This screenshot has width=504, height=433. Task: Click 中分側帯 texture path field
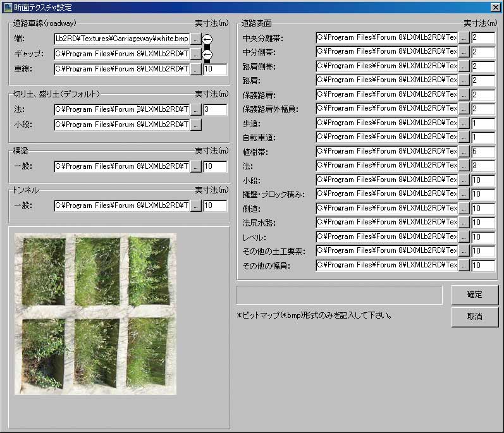pos(386,52)
